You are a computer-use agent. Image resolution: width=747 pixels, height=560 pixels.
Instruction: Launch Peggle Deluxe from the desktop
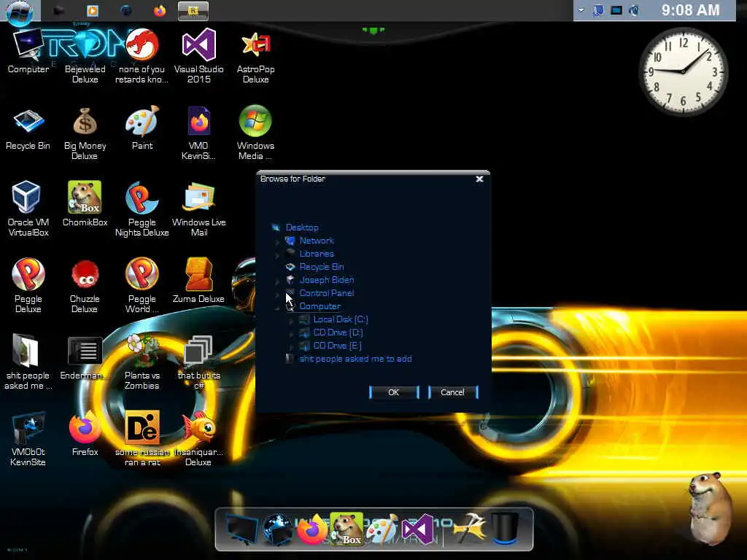point(28,285)
